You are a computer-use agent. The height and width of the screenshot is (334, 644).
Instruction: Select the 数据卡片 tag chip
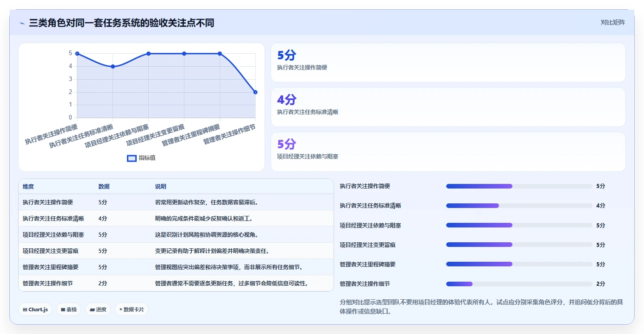pyautogui.click(x=132, y=309)
